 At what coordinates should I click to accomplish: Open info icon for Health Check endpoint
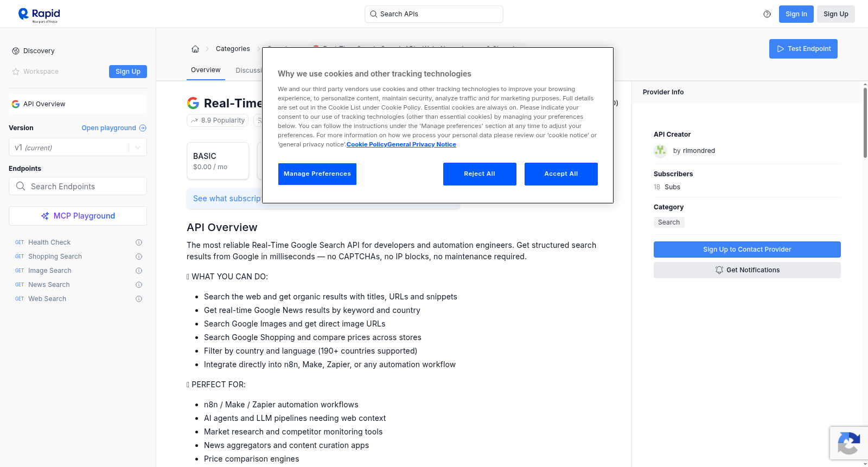[139, 242]
